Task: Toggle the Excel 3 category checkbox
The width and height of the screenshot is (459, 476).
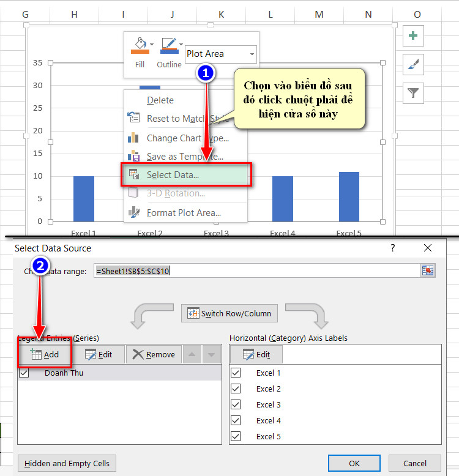Action: pyautogui.click(x=236, y=404)
